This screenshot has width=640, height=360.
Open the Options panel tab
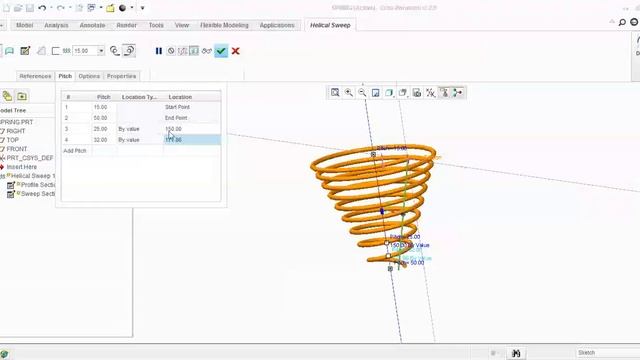click(x=89, y=76)
